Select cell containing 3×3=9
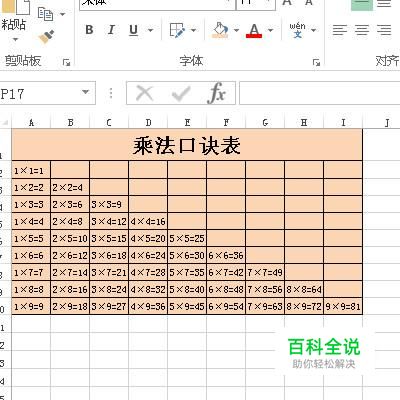 point(109,204)
